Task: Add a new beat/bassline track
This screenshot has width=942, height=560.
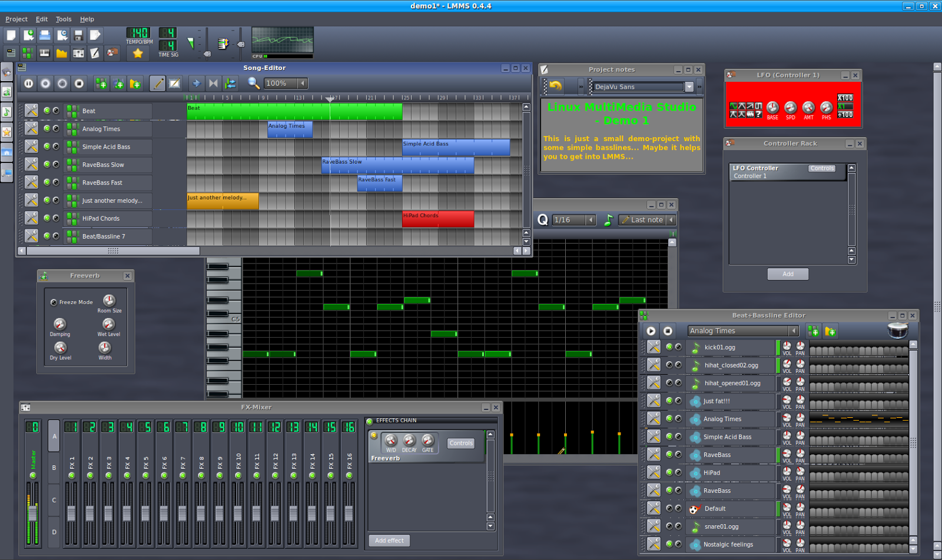Action: point(102,83)
